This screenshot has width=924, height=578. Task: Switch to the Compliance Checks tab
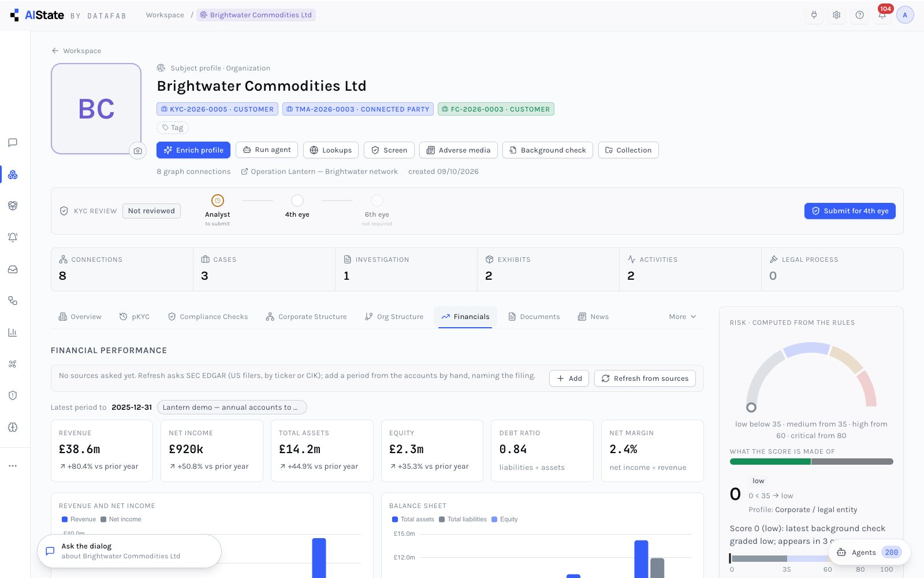pyautogui.click(x=208, y=317)
